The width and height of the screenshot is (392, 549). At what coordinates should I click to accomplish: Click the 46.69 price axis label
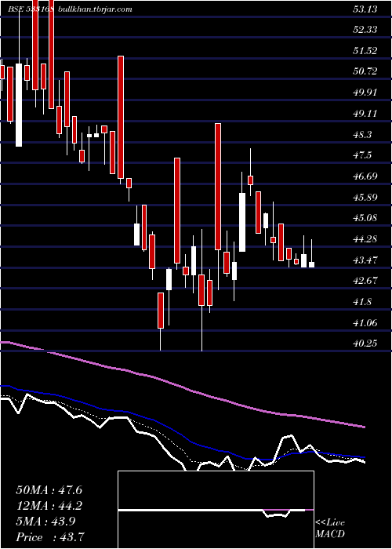(x=365, y=176)
